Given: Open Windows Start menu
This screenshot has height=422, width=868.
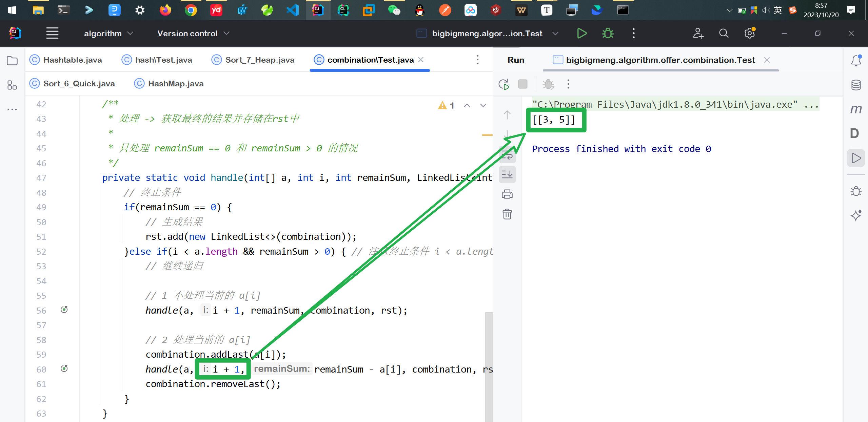Looking at the screenshot, I should pyautogui.click(x=12, y=10).
